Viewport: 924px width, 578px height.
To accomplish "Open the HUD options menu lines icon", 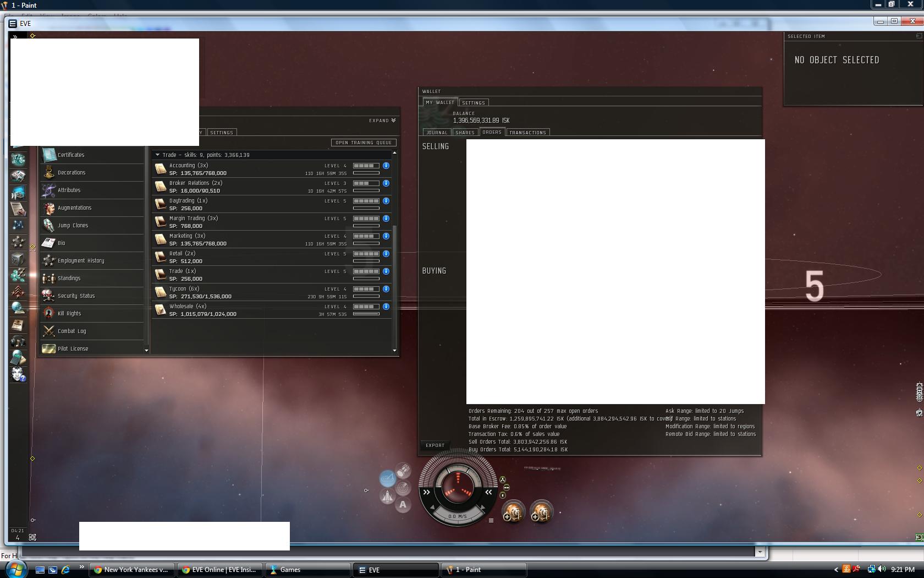I will (491, 520).
